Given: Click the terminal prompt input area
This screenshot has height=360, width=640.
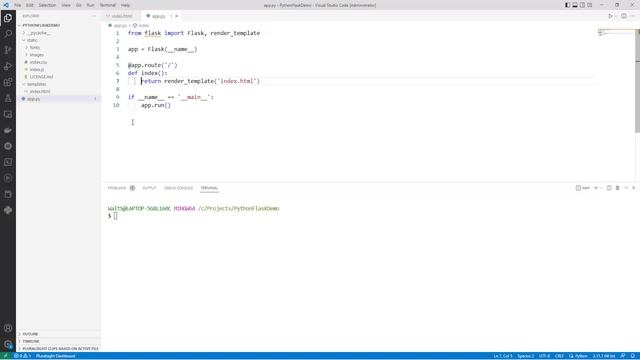Looking at the screenshot, I should tap(116, 216).
